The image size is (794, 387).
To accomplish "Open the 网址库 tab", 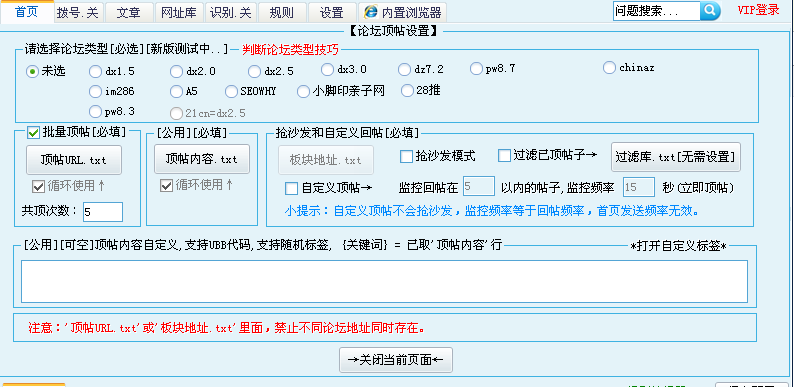I will (x=179, y=13).
